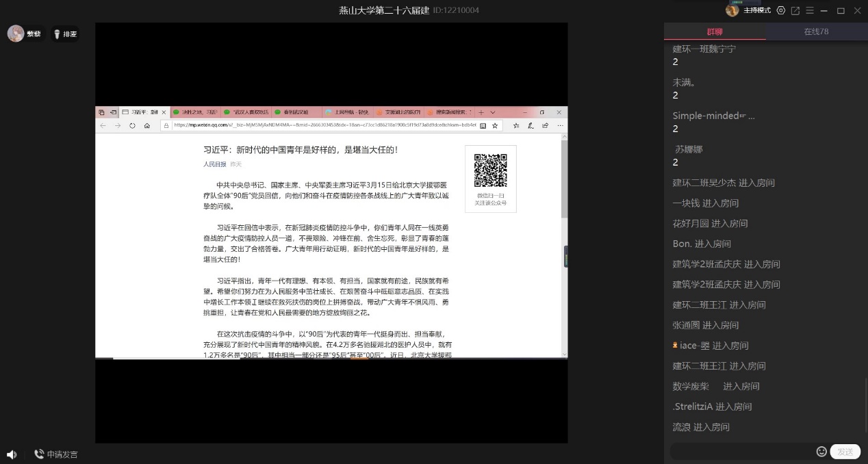Toggle 主持模式 host mode
The height and width of the screenshot is (464, 868).
click(x=756, y=10)
